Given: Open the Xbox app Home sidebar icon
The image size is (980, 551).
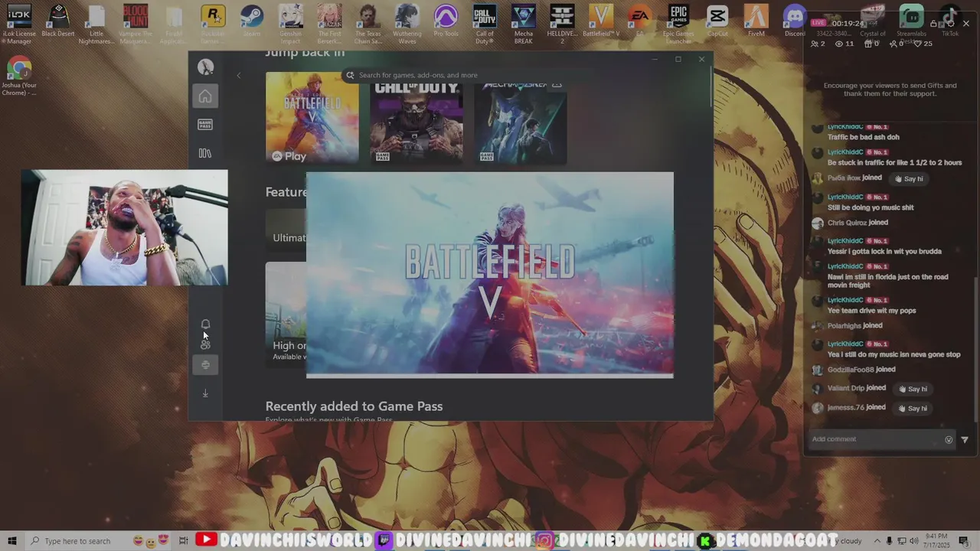Looking at the screenshot, I should (x=205, y=96).
